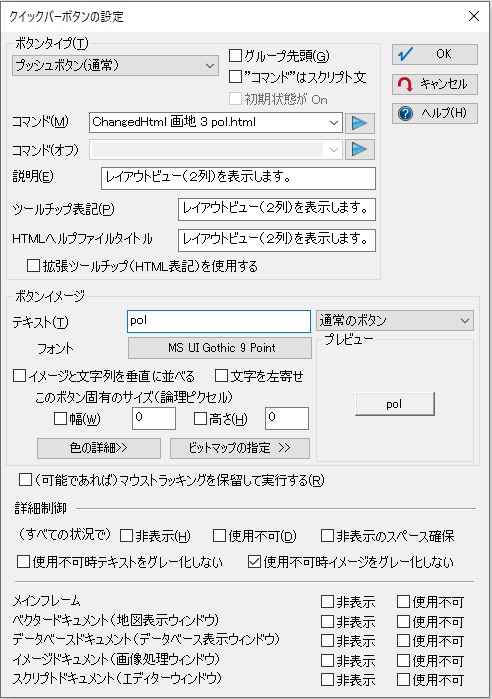Toggle "コマンド"はスクリプト文 checkbox
The image size is (492, 699).
point(235,77)
